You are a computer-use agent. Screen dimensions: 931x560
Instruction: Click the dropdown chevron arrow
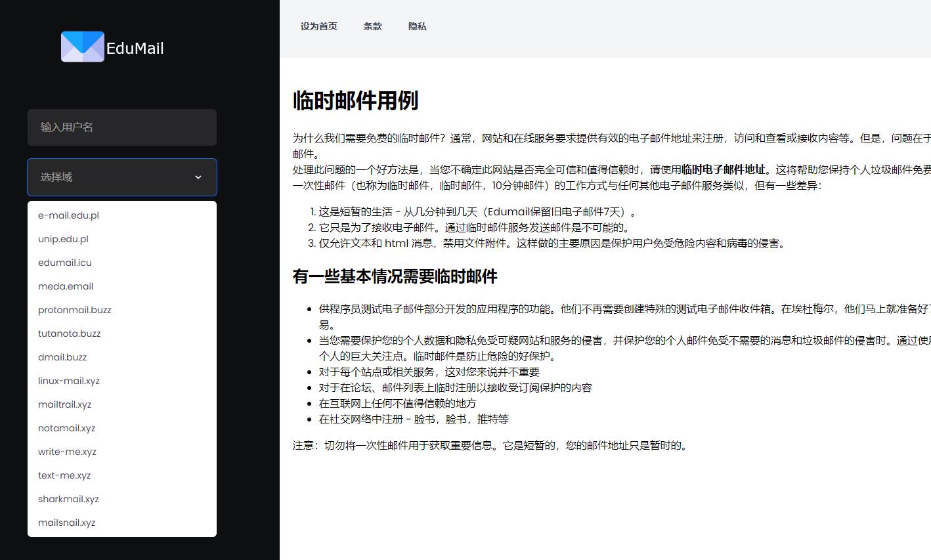tap(198, 177)
